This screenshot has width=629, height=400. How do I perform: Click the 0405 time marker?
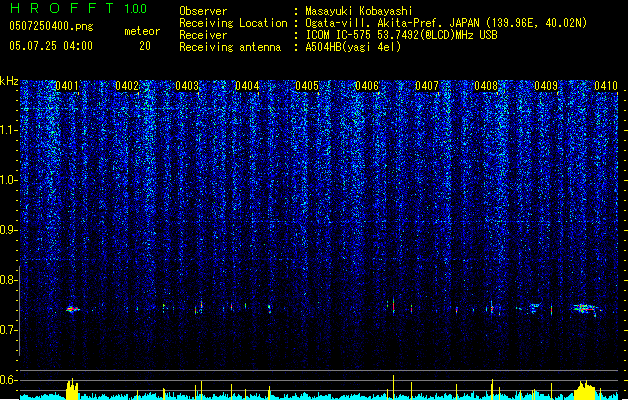point(307,86)
